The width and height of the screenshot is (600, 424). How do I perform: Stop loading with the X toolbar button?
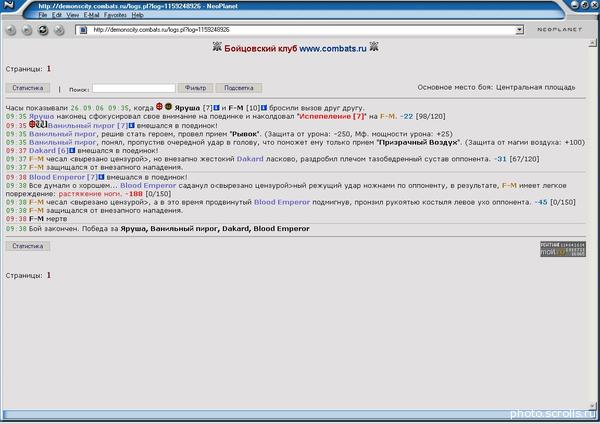(x=59, y=30)
